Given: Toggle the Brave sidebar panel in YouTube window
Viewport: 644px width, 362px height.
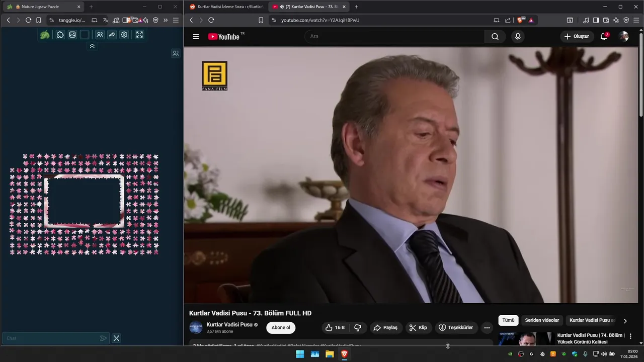Looking at the screenshot, I should coord(596,20).
